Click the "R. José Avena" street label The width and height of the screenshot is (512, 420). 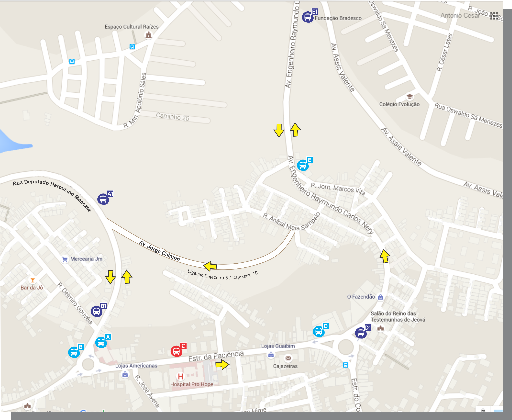click(147, 391)
